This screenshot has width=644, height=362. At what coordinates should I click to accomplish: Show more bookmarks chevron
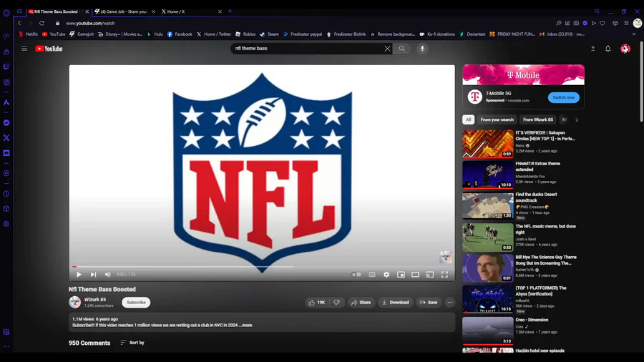[x=634, y=34]
